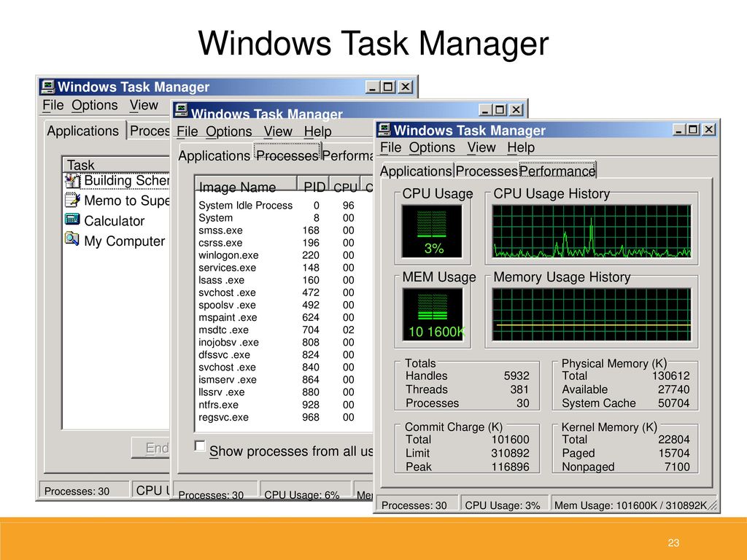Click the Physical Memory Total value 130612
Viewport: 747px width, 560px height.
click(x=671, y=376)
